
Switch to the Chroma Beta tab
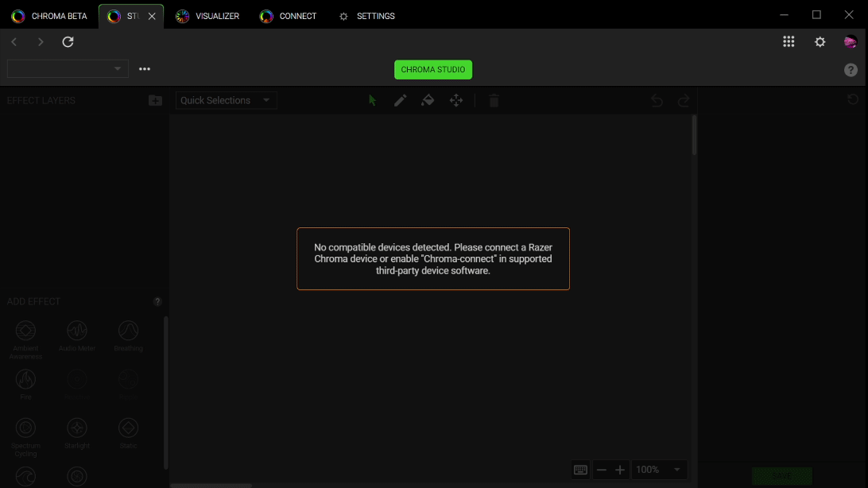point(49,16)
